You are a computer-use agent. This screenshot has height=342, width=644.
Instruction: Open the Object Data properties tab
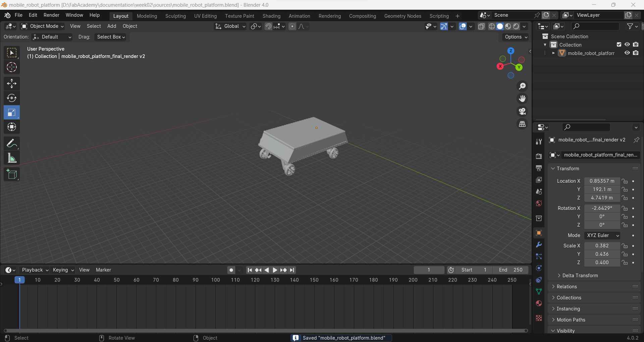[x=539, y=292]
